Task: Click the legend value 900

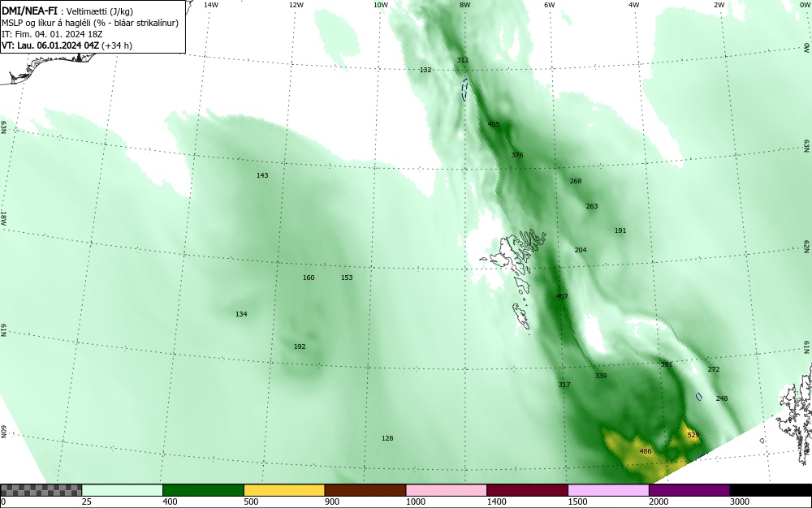Action: point(332,502)
